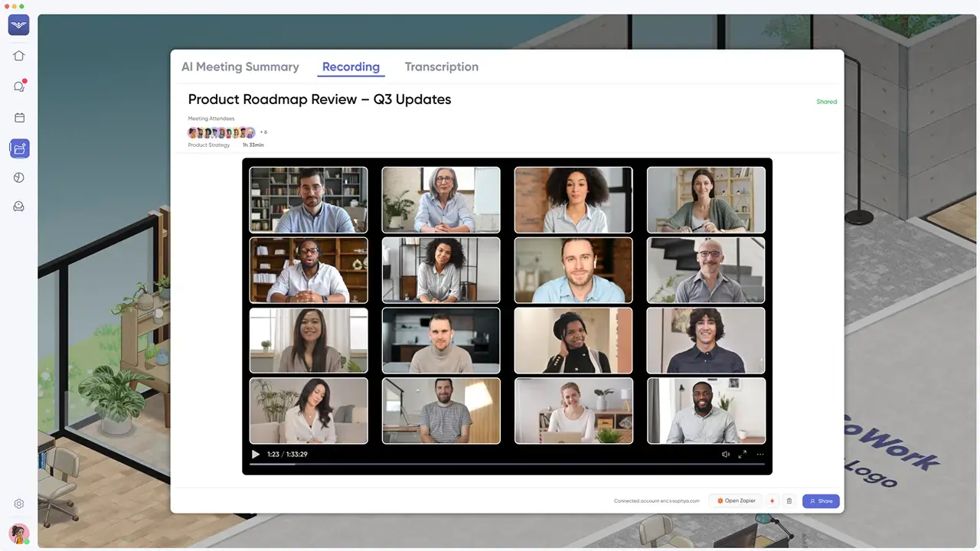This screenshot has height=551, width=980.
Task: Open settings via the gear icon
Action: tap(19, 504)
